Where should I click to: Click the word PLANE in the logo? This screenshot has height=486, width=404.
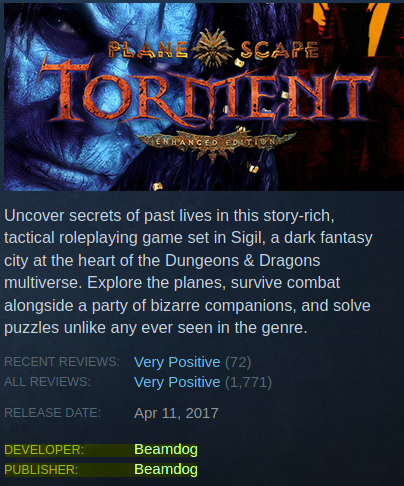coord(148,50)
